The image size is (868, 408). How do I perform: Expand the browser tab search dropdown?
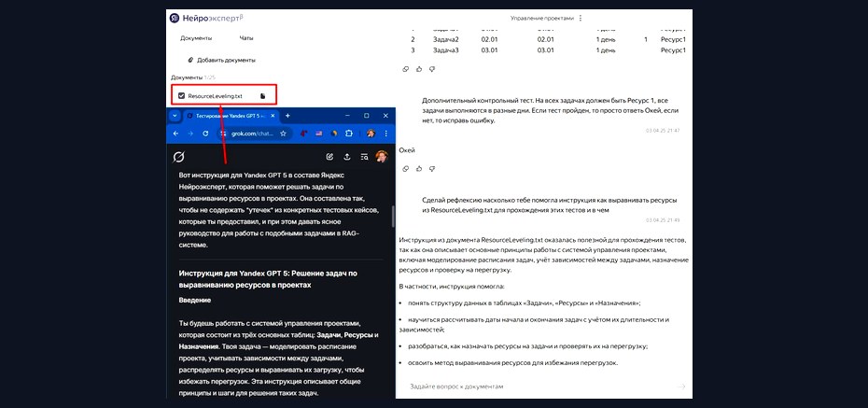click(x=175, y=116)
